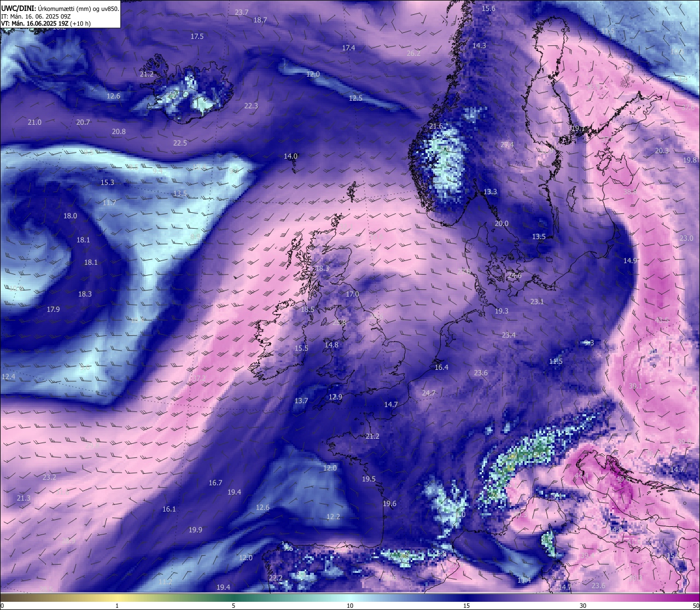Click the map value '19.6'
Image resolution: width=700 pixels, height=610 pixels.
point(389,503)
